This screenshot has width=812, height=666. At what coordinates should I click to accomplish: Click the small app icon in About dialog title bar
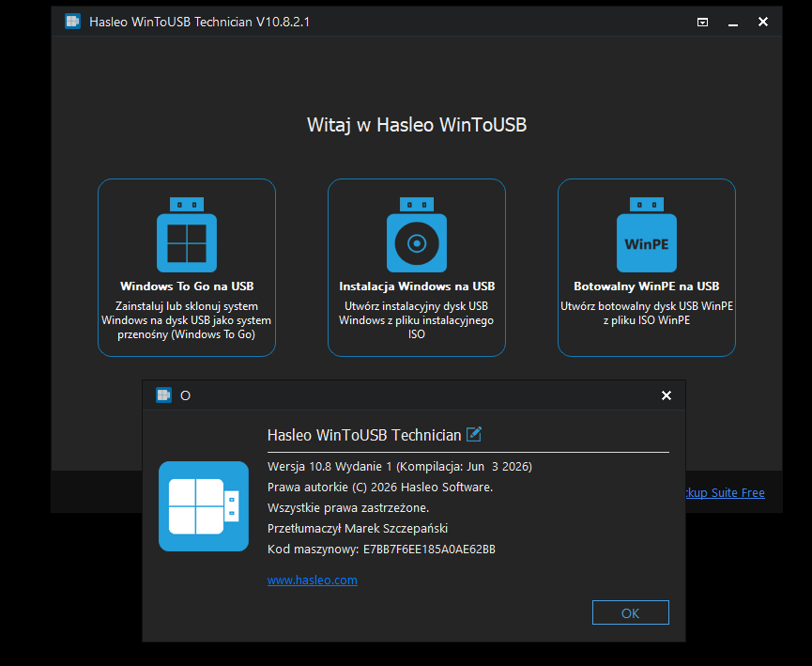click(x=163, y=395)
